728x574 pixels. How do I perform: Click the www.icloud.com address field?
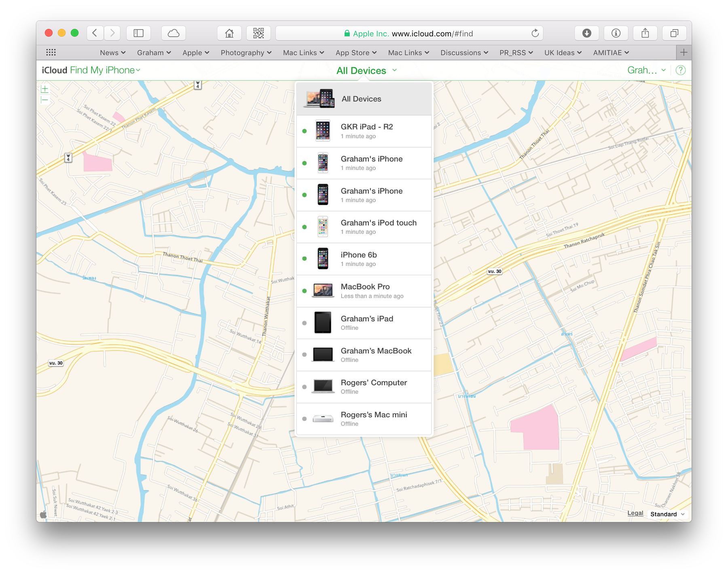pyautogui.click(x=409, y=33)
